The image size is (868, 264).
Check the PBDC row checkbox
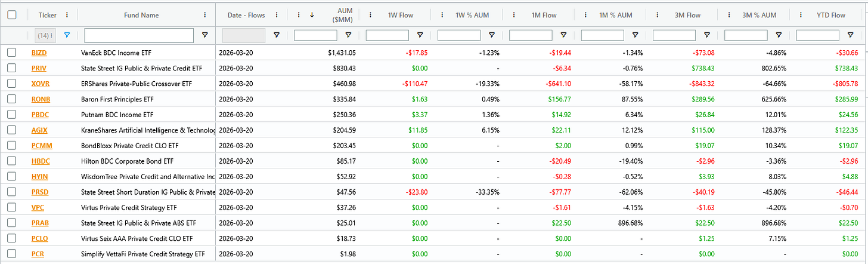[x=11, y=115]
